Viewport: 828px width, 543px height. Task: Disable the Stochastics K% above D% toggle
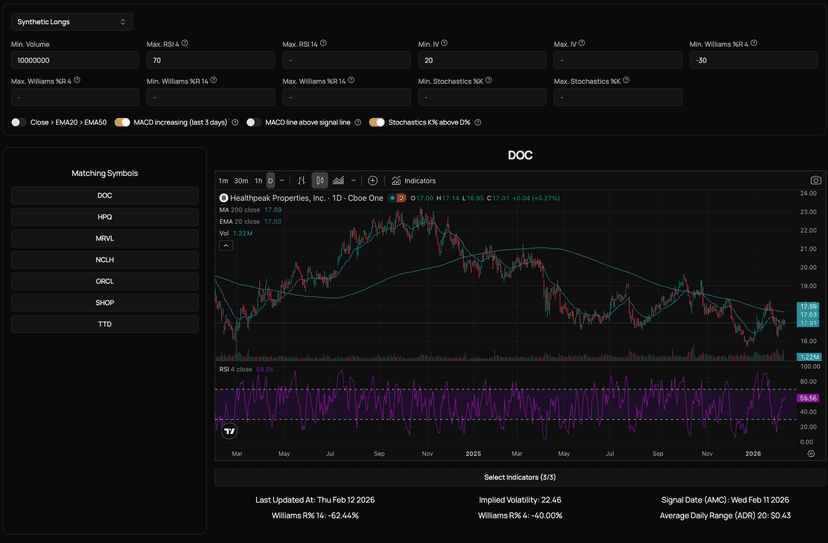[377, 123]
